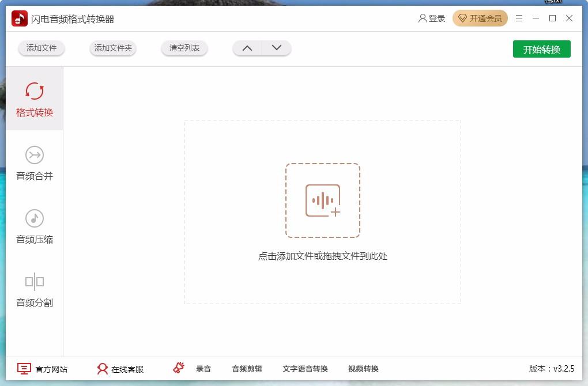Click the diamond icon in 开通会员

[462, 18]
